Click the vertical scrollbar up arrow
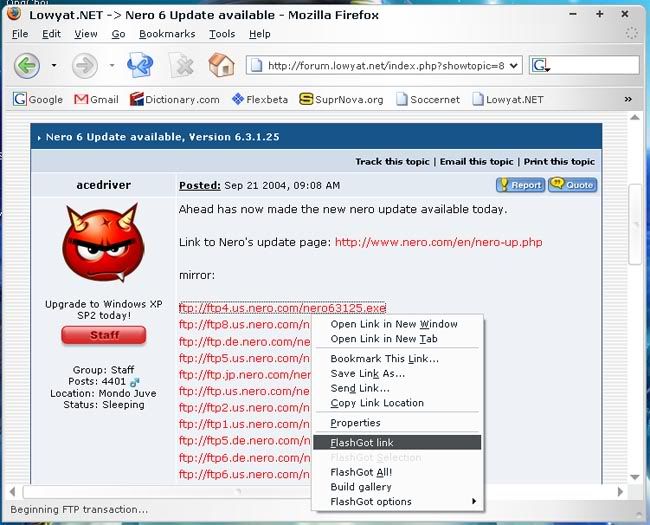Image resolution: width=650 pixels, height=525 pixels. click(x=635, y=118)
